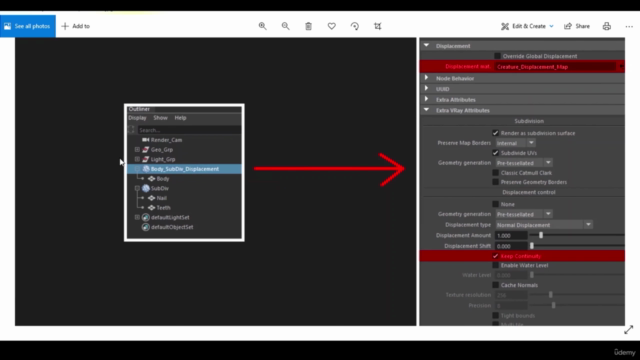Collapse the SubDiv tree node
640x360 pixels.
pos(137,188)
